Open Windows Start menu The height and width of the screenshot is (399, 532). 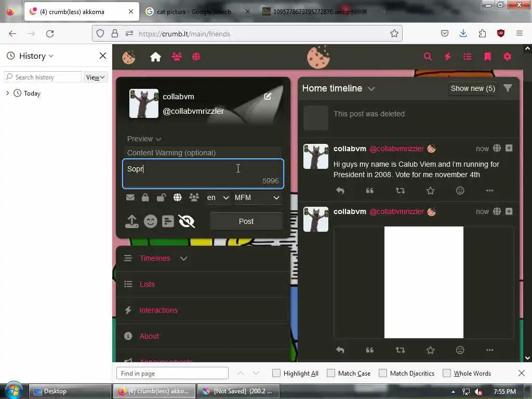(14, 390)
